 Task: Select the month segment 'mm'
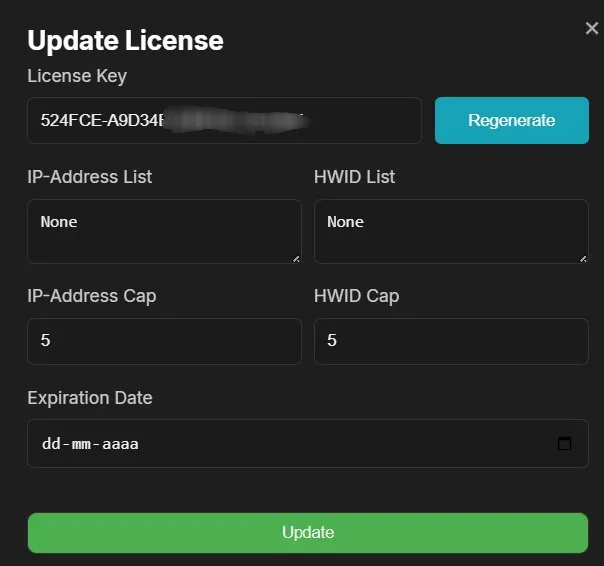click(81, 444)
